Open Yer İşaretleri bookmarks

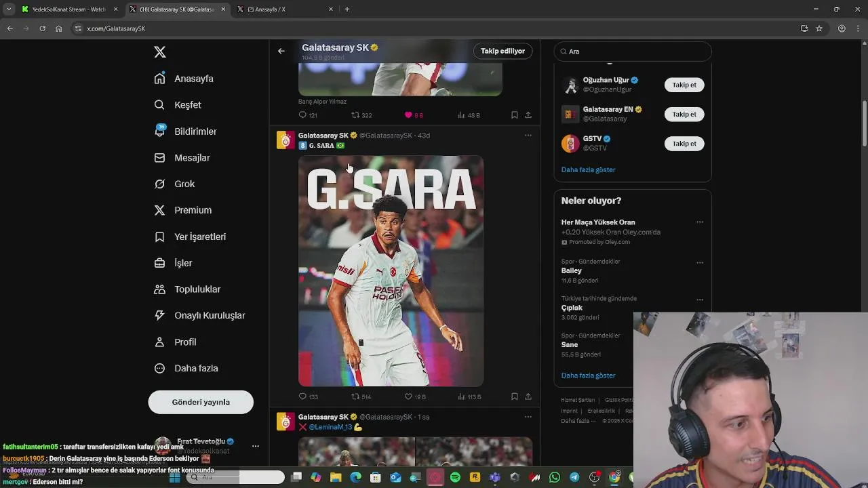190,237
